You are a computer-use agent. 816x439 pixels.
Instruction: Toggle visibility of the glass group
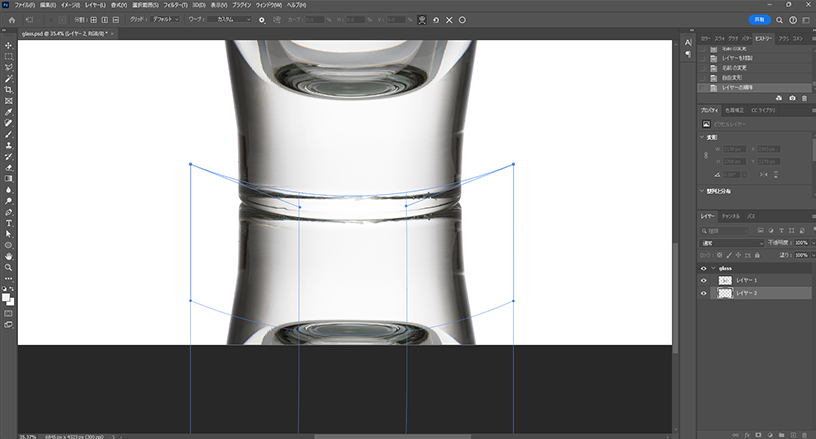(704, 268)
